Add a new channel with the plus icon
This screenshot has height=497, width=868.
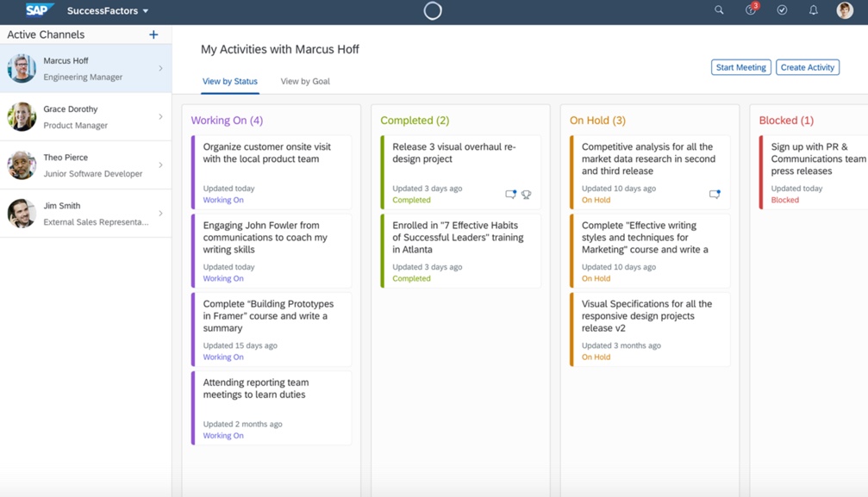[153, 34]
